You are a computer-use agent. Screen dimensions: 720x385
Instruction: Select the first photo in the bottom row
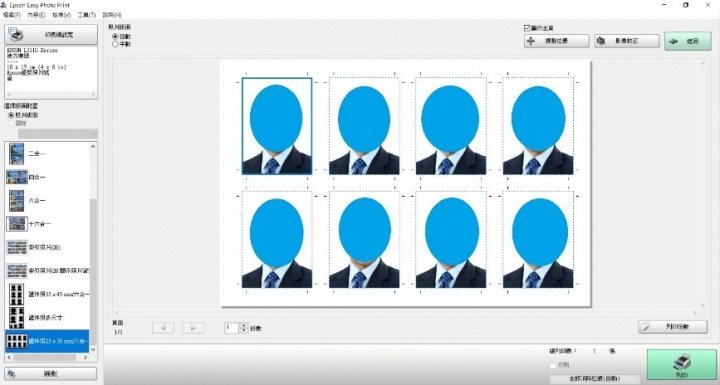tap(277, 240)
